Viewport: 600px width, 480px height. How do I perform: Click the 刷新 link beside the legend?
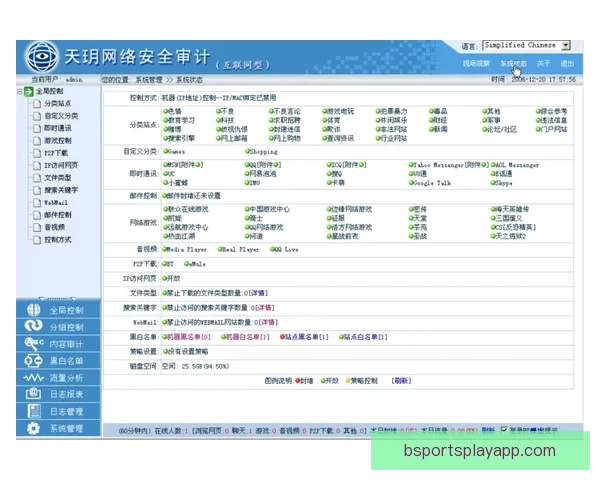click(400, 381)
